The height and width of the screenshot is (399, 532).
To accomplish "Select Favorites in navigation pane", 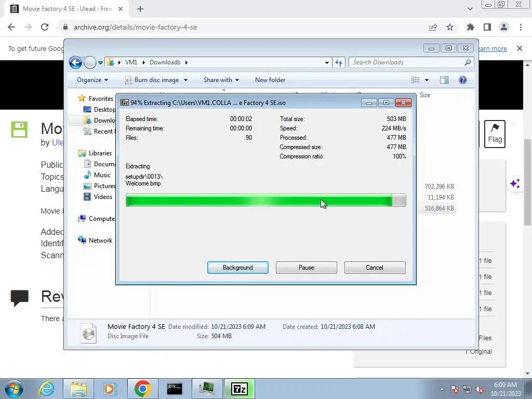I will 101,98.
